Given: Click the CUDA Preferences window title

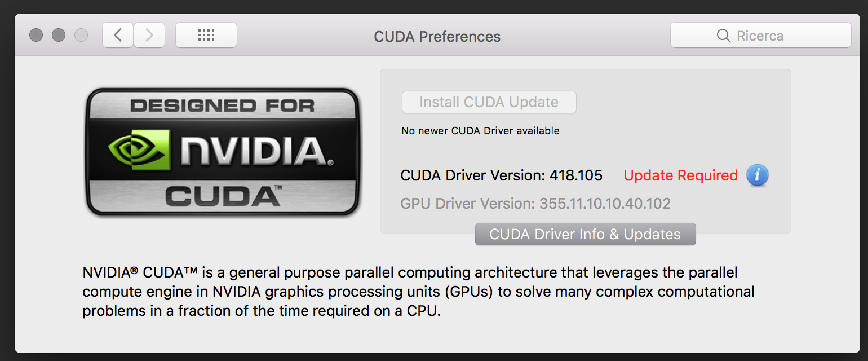Looking at the screenshot, I should click(437, 37).
